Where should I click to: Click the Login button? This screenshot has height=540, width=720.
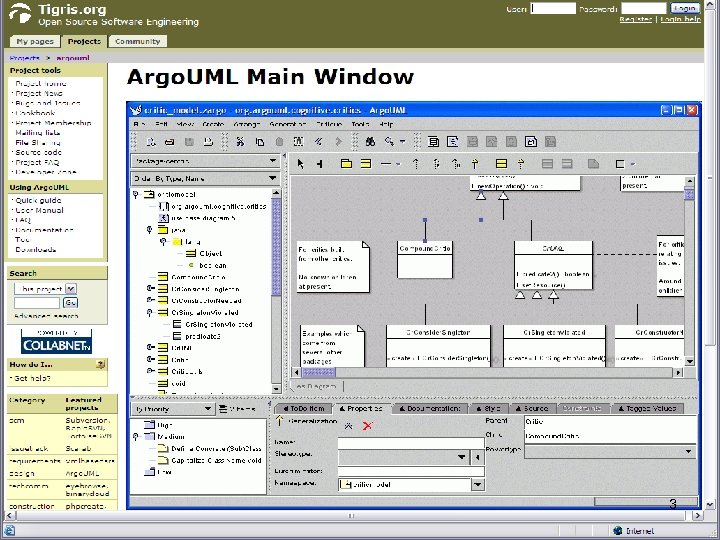click(x=685, y=8)
